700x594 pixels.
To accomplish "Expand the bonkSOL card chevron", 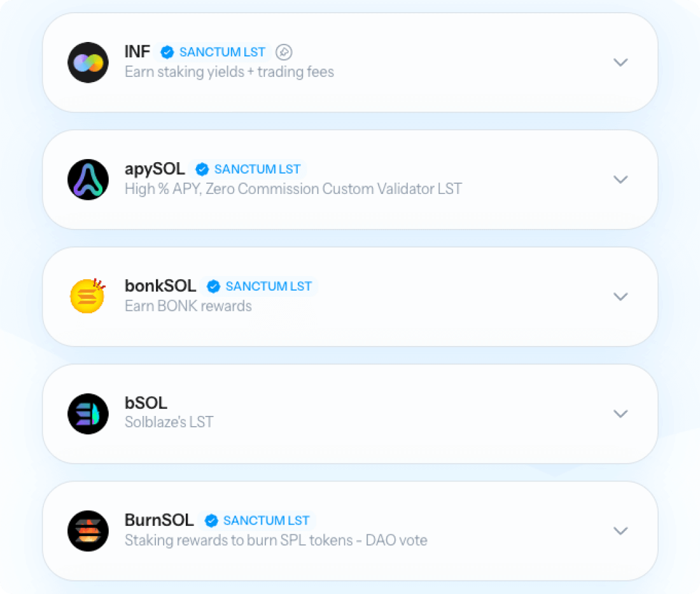I will click(x=620, y=296).
